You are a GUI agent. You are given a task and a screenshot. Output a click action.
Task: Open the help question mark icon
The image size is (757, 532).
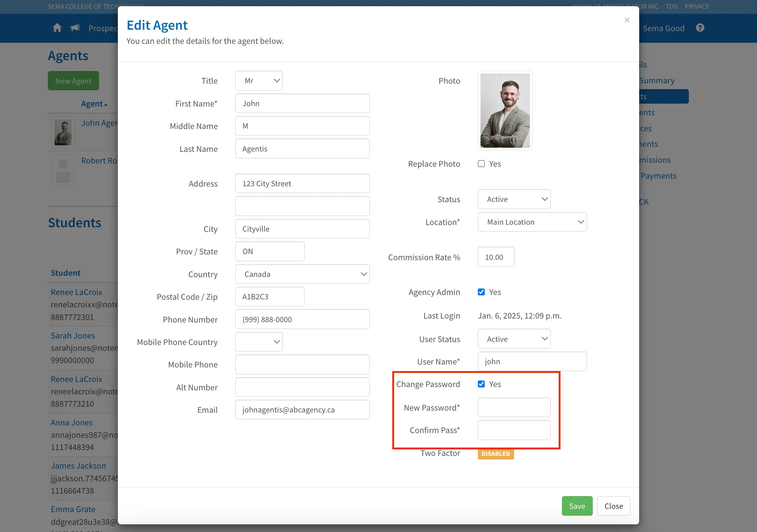pyautogui.click(x=700, y=28)
